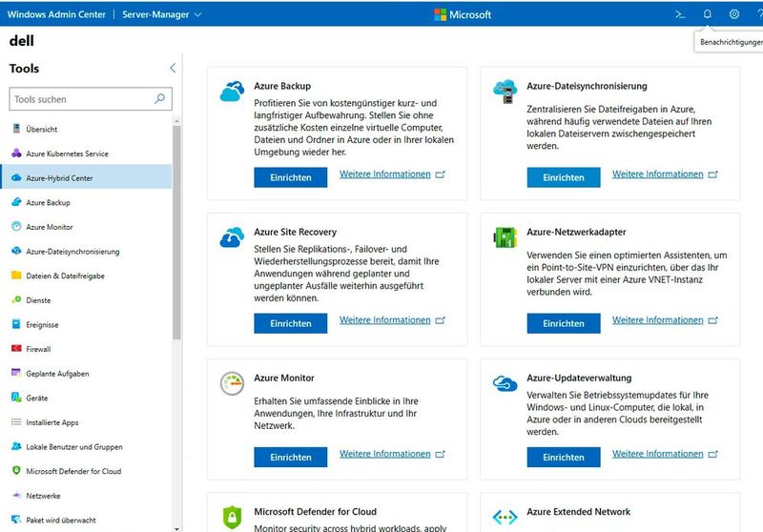Image resolution: width=763 pixels, height=532 pixels.
Task: Click the Azure-Updateverwaltung card icon
Action: point(505,383)
